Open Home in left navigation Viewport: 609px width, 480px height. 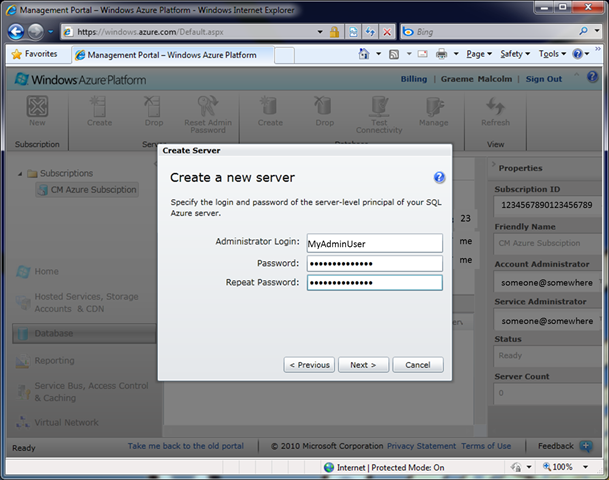pyautogui.click(x=38, y=271)
